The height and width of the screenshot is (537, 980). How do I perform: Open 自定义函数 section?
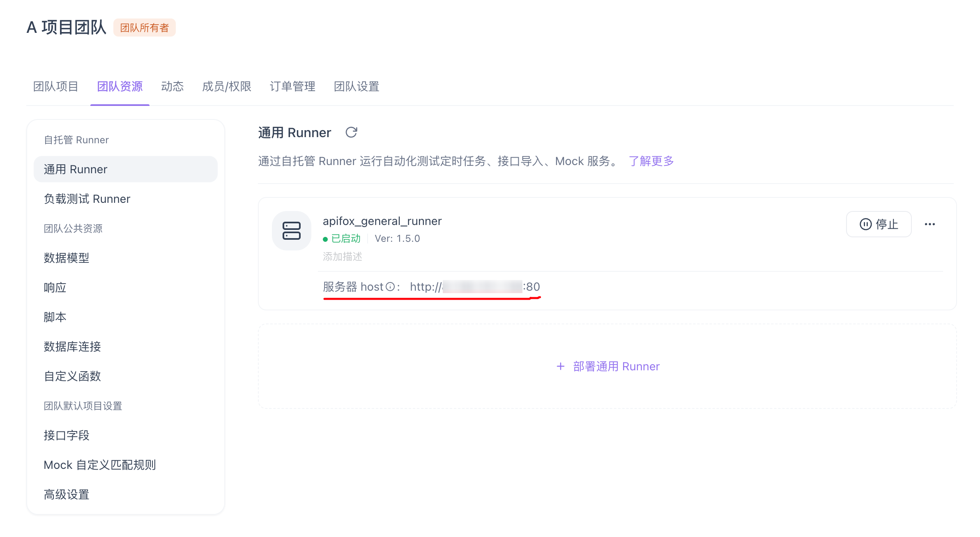[72, 376]
